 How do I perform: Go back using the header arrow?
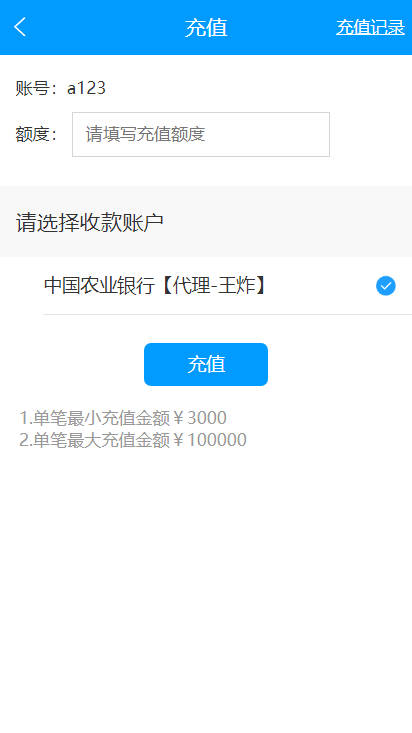pos(21,27)
